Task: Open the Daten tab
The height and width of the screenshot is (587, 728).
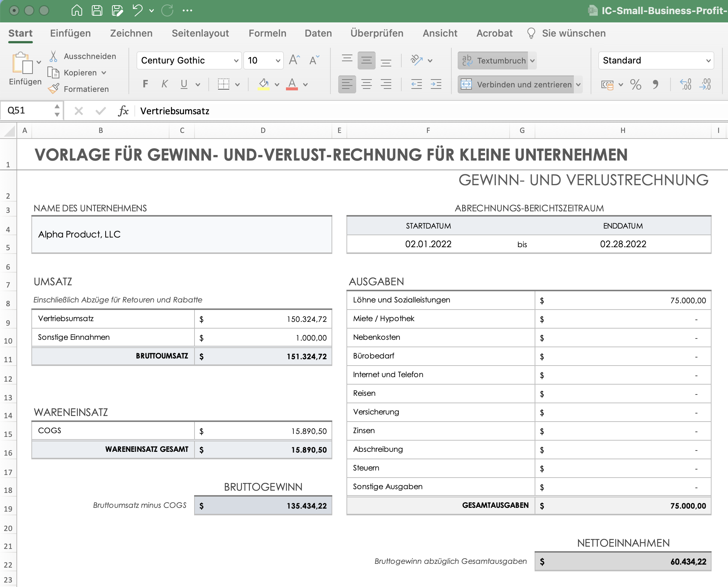Action: click(318, 33)
